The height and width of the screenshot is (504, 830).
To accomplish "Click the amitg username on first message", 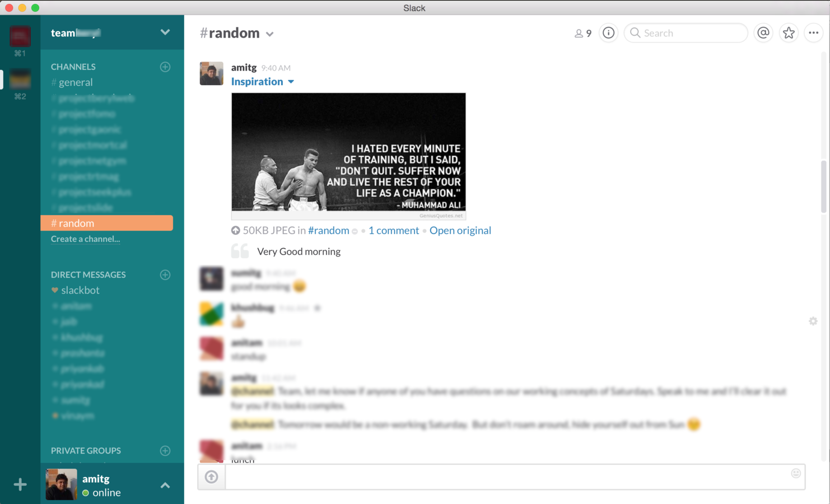I will (x=244, y=67).
